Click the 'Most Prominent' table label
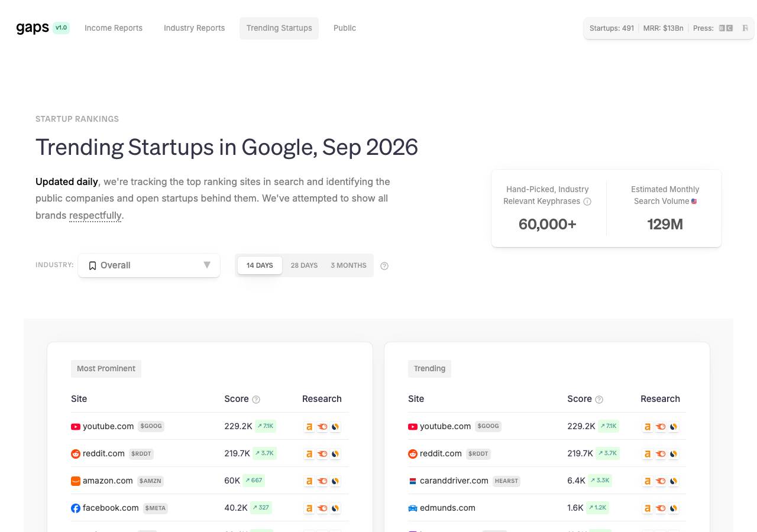757x532 pixels. point(106,368)
